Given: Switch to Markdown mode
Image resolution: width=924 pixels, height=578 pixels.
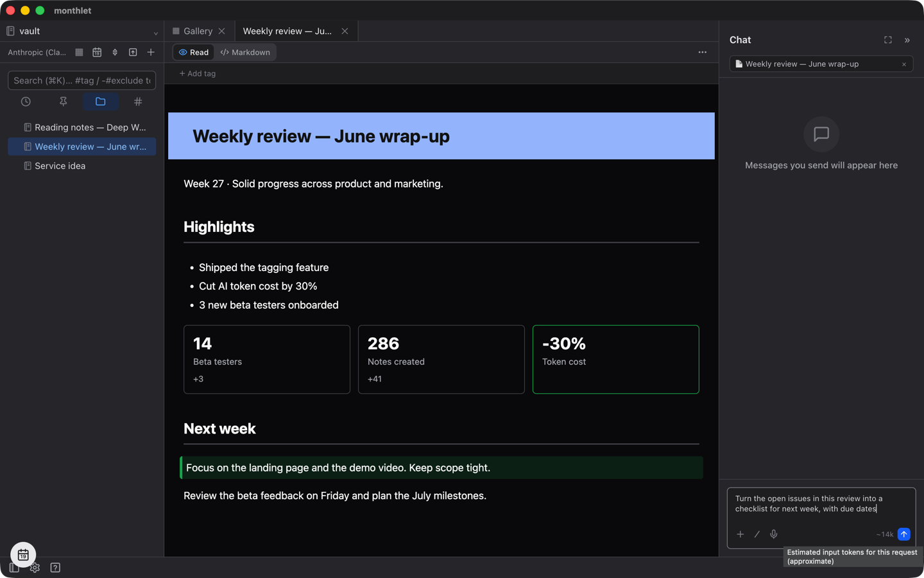Looking at the screenshot, I should click(245, 52).
